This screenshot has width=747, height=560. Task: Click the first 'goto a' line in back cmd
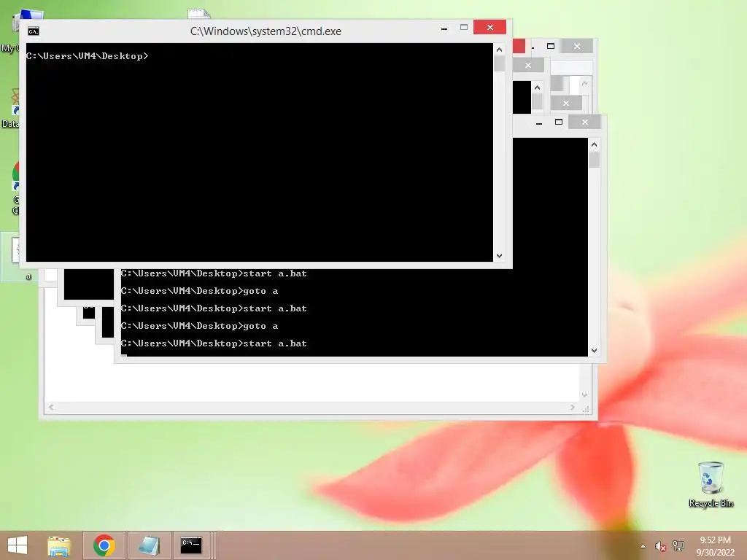coord(200,291)
